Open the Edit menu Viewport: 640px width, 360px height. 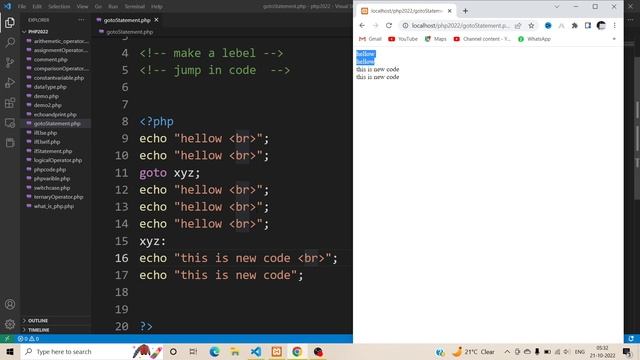coord(37,7)
